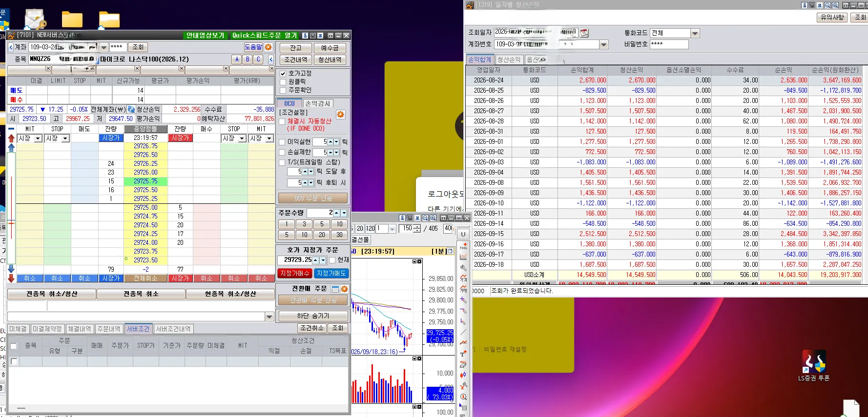The image size is (868, 417).
Task: Check the T/S(트레일링 스탑) checkbox
Action: point(282,162)
